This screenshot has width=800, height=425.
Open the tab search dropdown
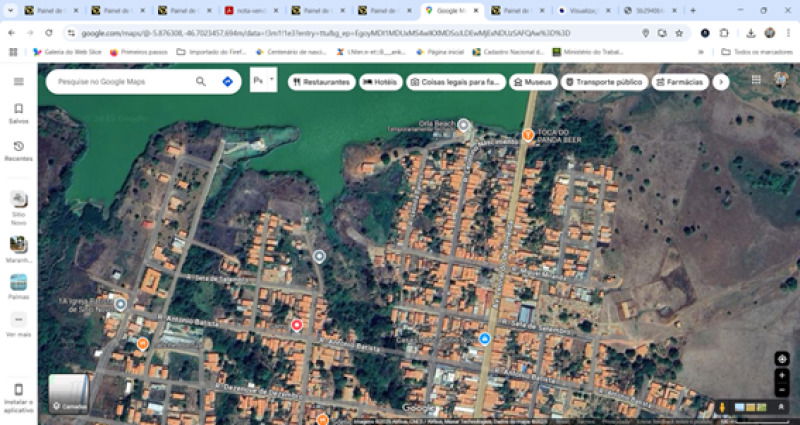coord(10,11)
